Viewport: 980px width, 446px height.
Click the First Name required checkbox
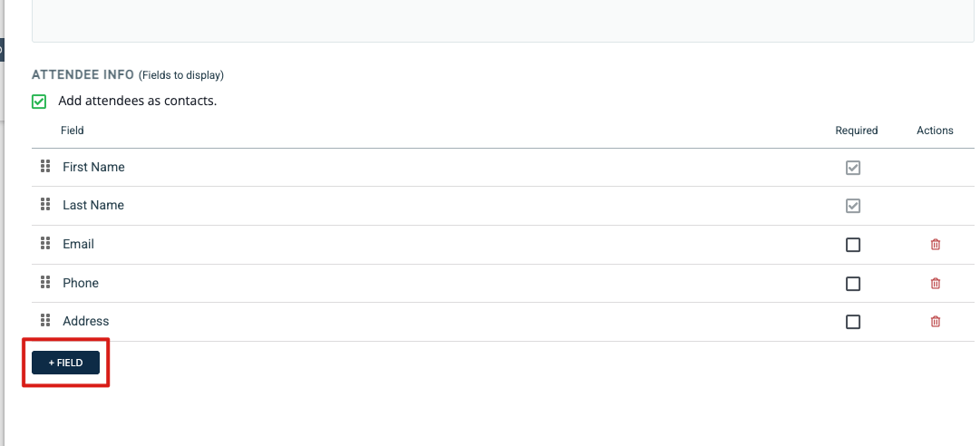tap(852, 168)
